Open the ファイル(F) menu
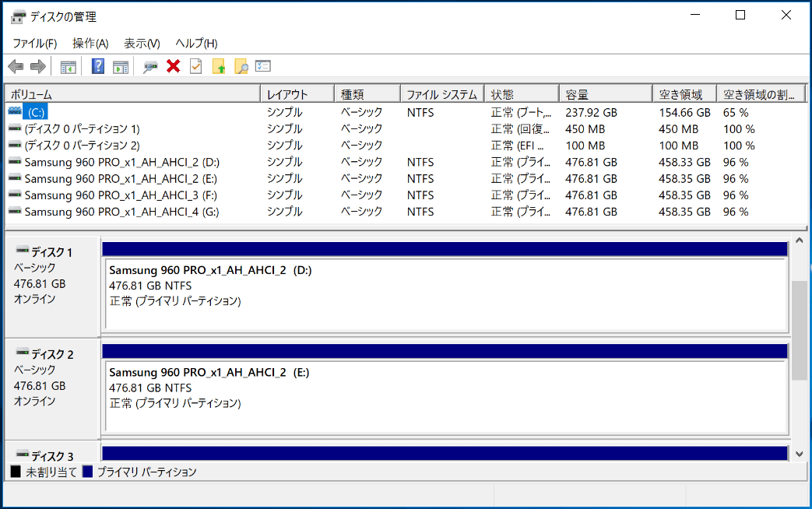812x509 pixels. 35,44
